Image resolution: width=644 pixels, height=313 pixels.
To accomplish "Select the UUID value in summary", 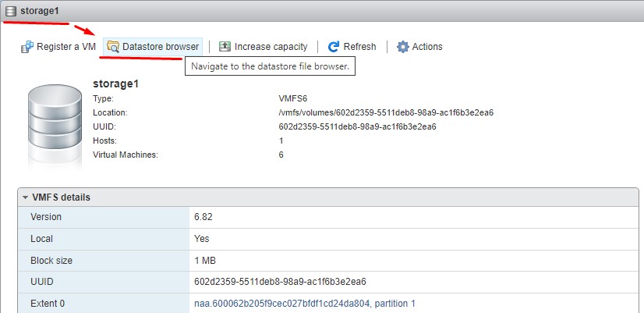I will pyautogui.click(x=357, y=126).
